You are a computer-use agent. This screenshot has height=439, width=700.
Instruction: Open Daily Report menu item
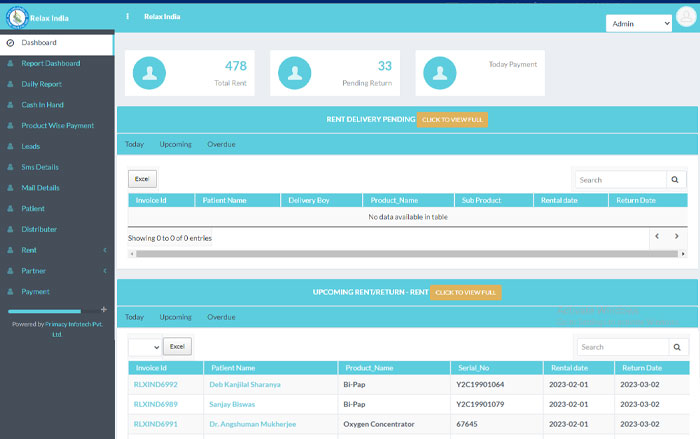click(42, 84)
